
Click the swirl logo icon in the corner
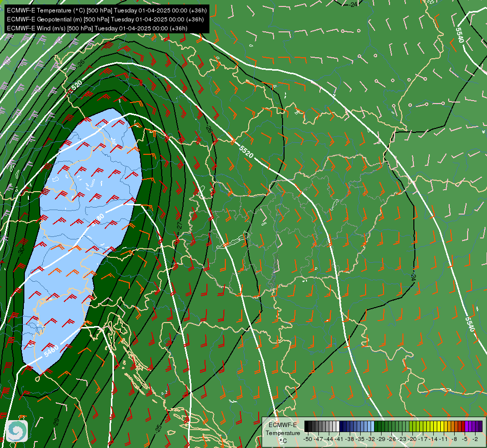17,431
